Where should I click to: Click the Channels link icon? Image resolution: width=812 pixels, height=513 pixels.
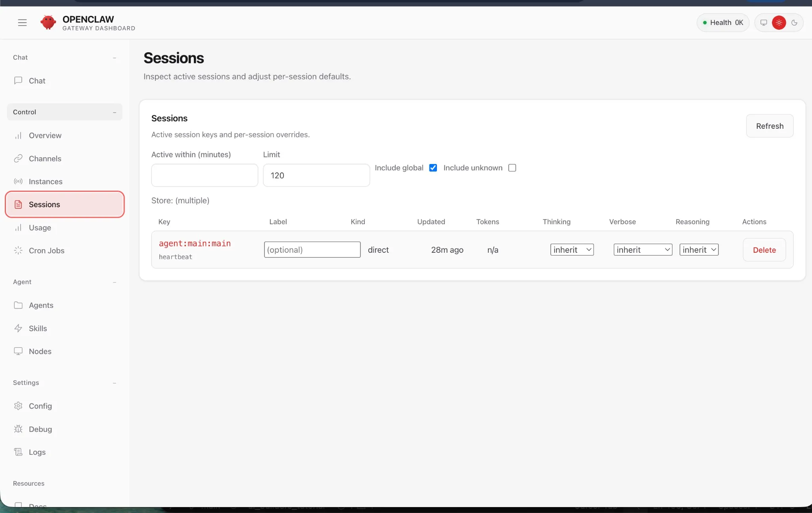18,158
